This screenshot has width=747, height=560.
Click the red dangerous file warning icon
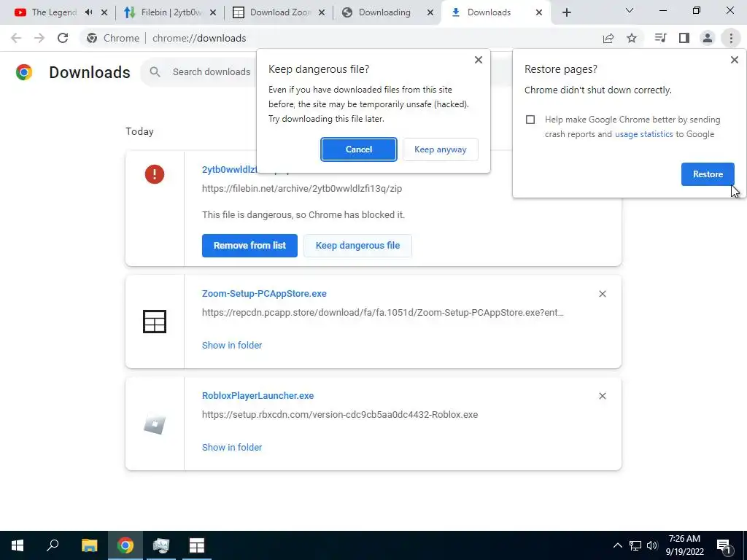pyautogui.click(x=155, y=174)
